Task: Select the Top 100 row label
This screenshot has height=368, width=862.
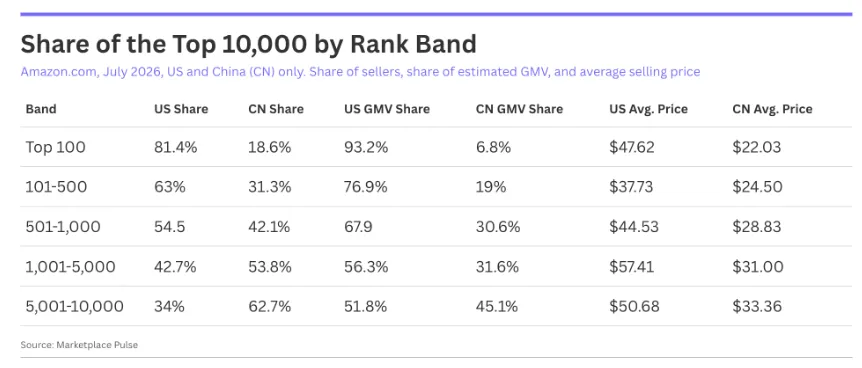Action: click(x=56, y=147)
